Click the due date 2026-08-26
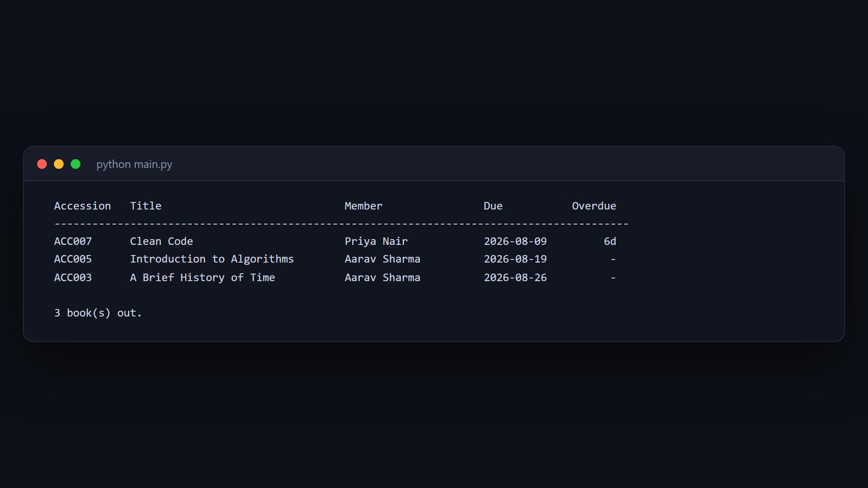The height and width of the screenshot is (488, 868). coord(515,278)
